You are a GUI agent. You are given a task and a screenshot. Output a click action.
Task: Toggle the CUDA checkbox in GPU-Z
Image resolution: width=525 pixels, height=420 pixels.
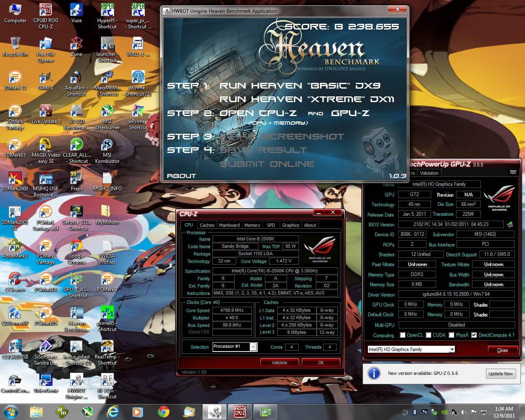coord(429,335)
